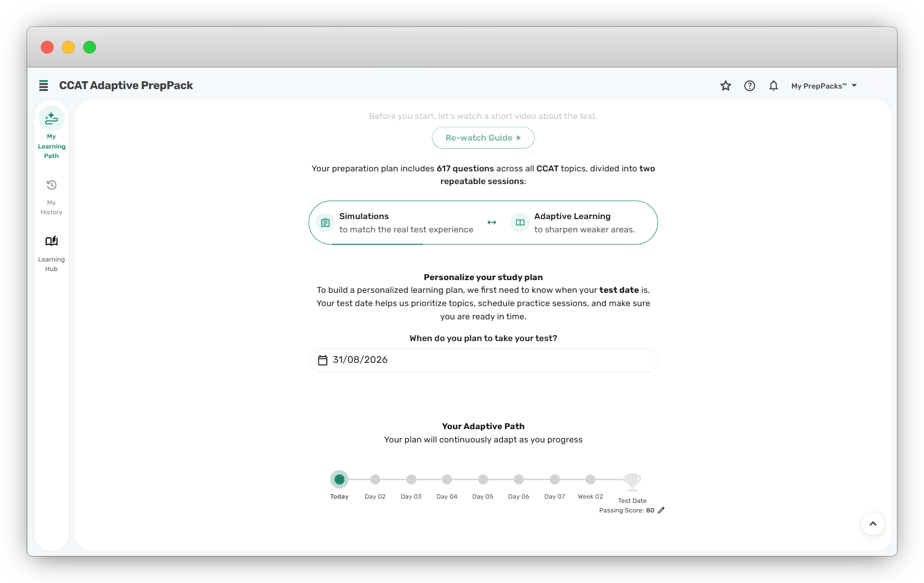
Task: Open My History in sidebar
Action: (51, 197)
